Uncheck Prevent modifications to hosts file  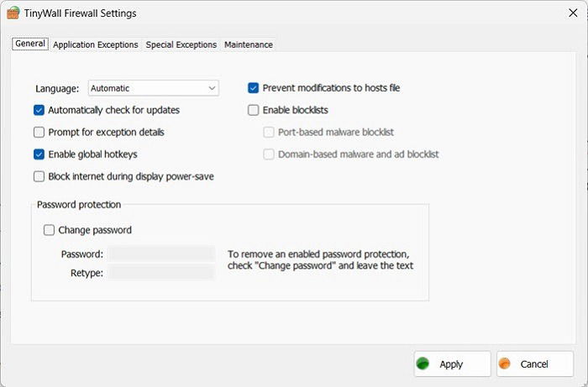coord(254,88)
